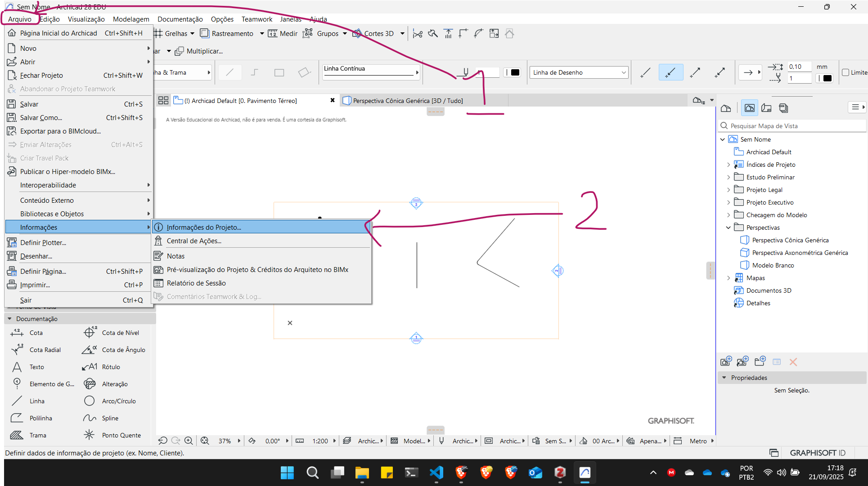Toggle the Limite checkbox
The height and width of the screenshot is (486, 868).
846,72
